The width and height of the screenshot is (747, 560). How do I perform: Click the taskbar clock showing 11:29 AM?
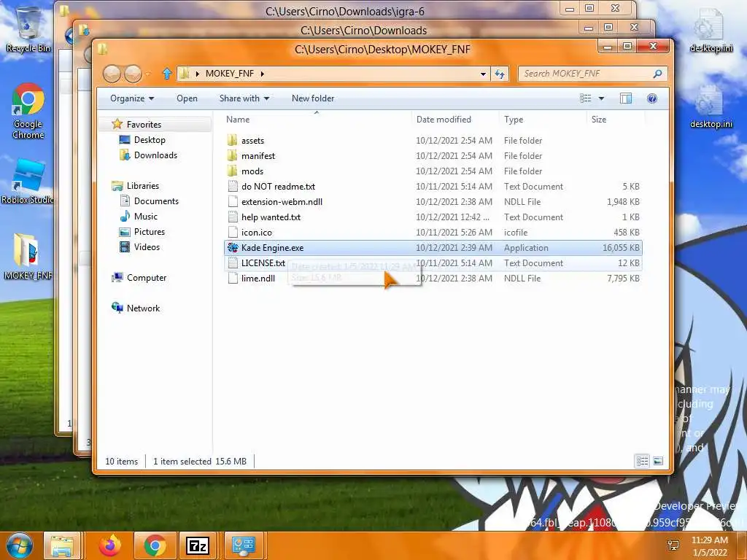pos(710,545)
